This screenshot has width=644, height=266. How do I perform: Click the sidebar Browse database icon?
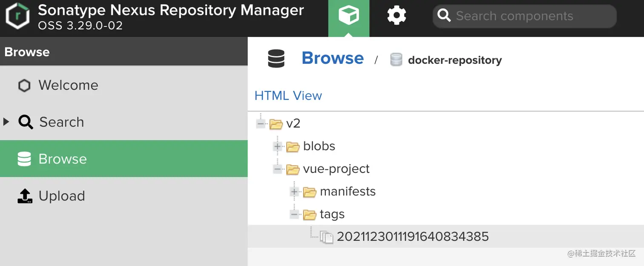24,159
